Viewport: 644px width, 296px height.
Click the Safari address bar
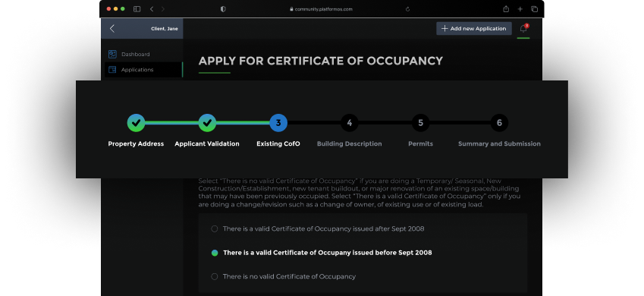click(x=320, y=9)
